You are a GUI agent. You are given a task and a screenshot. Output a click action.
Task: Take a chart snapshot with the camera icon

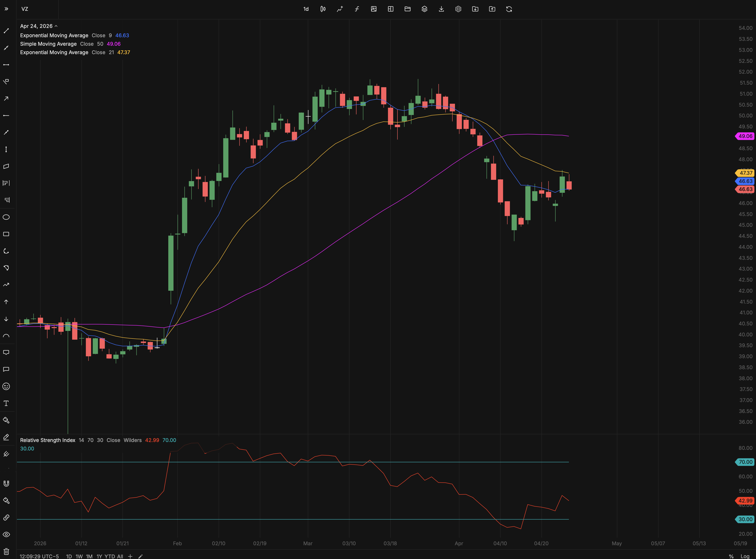(x=374, y=9)
